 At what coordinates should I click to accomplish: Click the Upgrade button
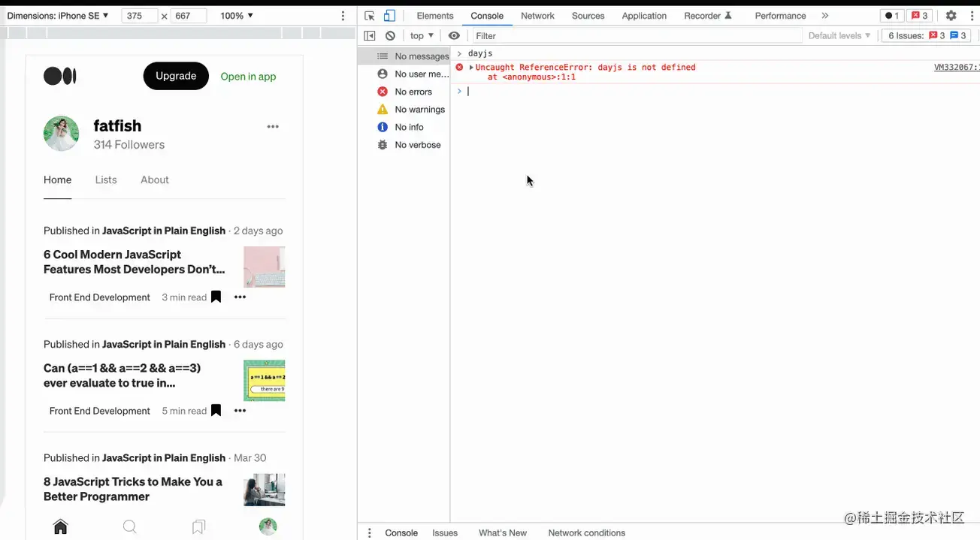click(x=176, y=76)
